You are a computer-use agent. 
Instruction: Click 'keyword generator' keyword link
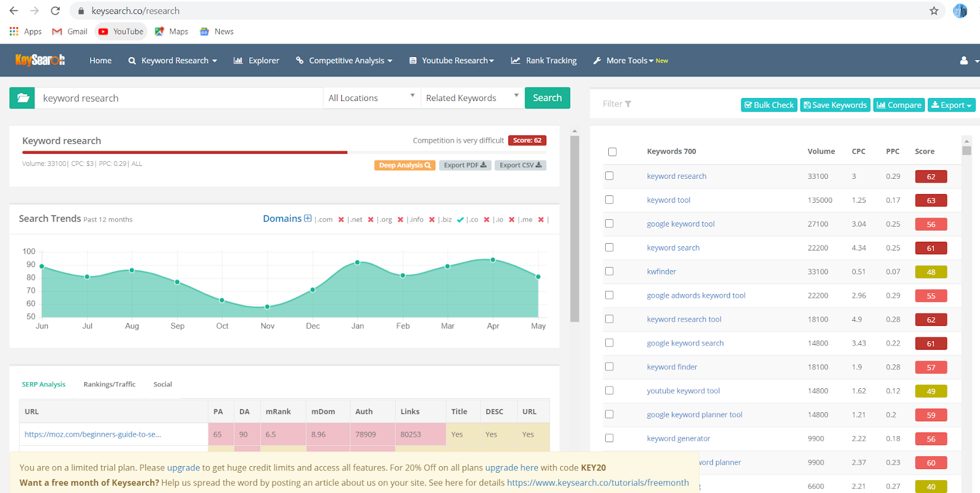[679, 439]
